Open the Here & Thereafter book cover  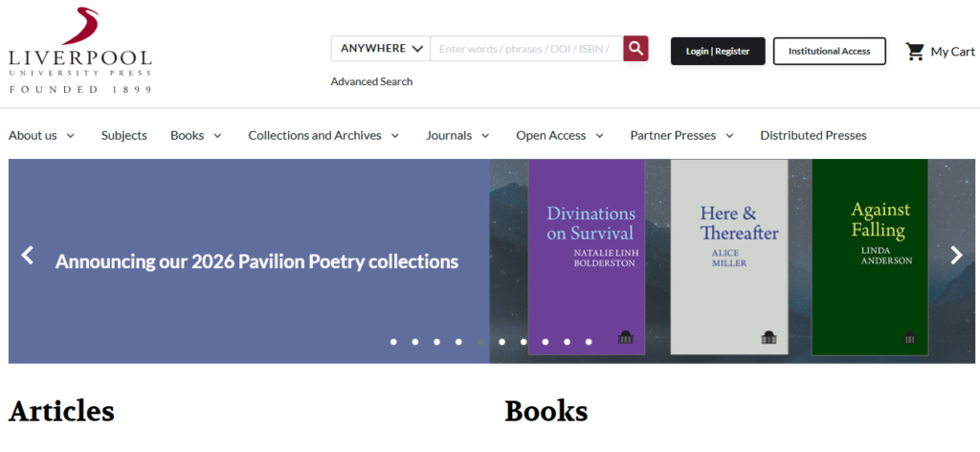coord(729,257)
